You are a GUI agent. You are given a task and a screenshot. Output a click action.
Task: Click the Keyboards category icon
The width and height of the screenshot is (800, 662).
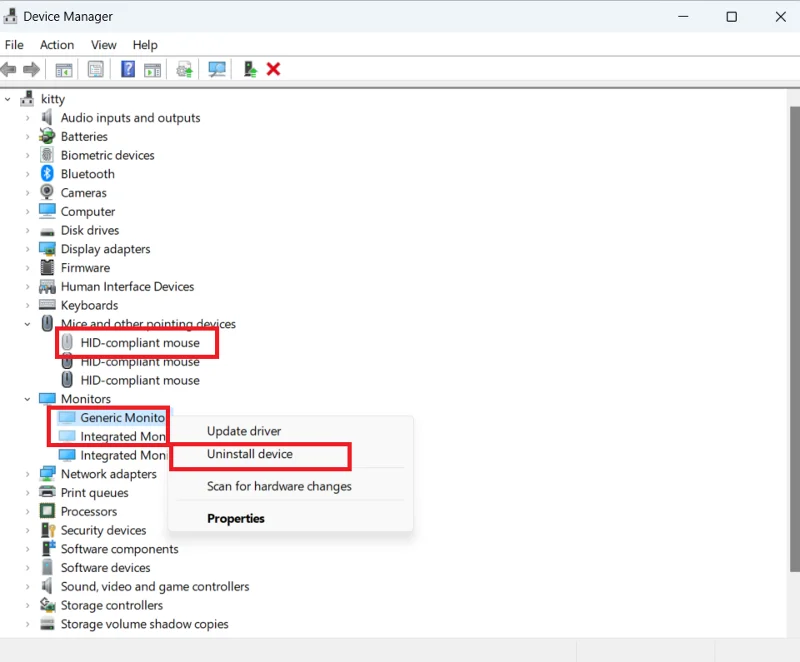click(47, 305)
